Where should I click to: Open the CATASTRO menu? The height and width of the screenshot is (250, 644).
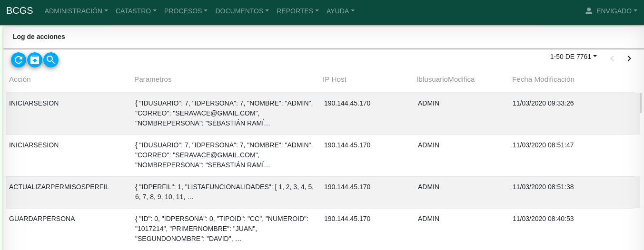[136, 11]
